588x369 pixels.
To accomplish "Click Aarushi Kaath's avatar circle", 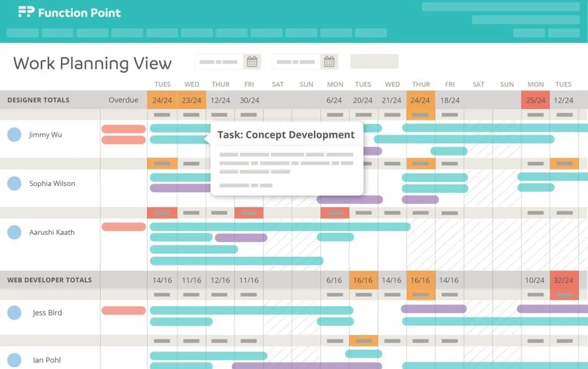I will (x=14, y=232).
